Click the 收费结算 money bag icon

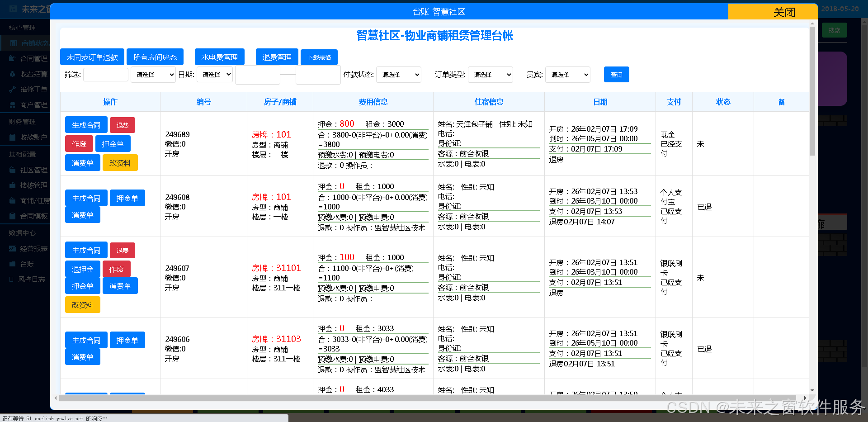(x=13, y=74)
